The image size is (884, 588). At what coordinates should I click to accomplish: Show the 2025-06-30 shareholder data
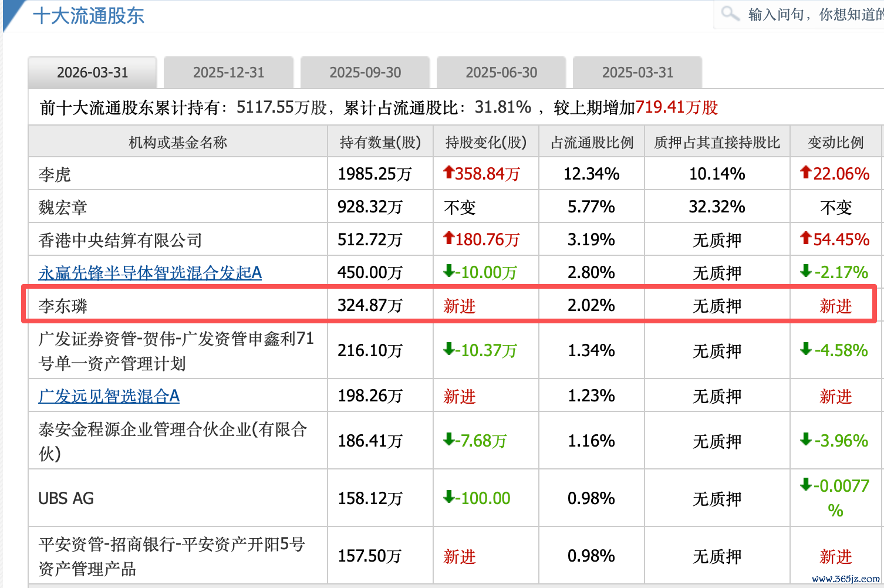pos(501,72)
